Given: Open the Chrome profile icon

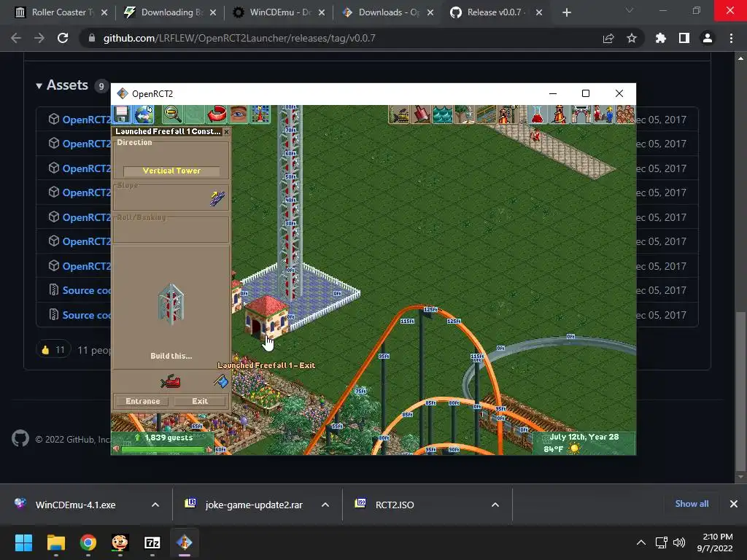Looking at the screenshot, I should 708,38.
